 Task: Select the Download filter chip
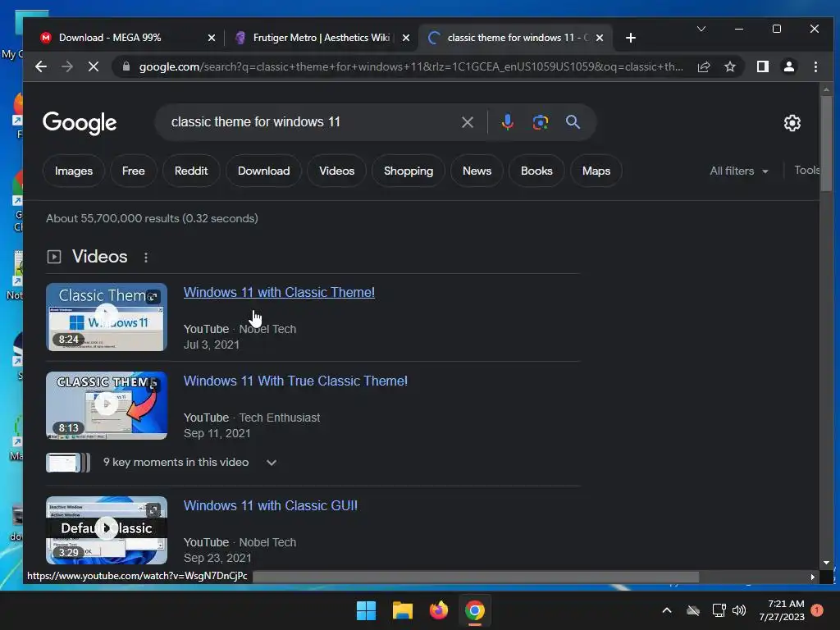tap(263, 171)
